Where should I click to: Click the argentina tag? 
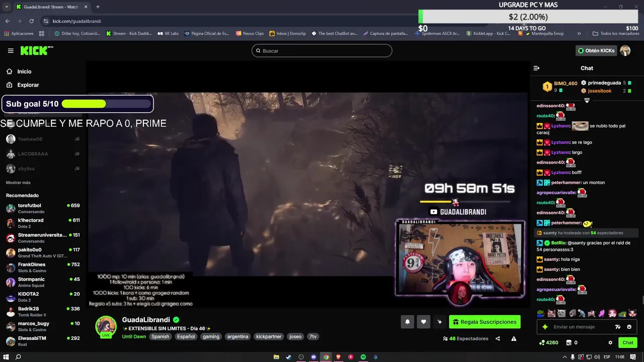(237, 336)
